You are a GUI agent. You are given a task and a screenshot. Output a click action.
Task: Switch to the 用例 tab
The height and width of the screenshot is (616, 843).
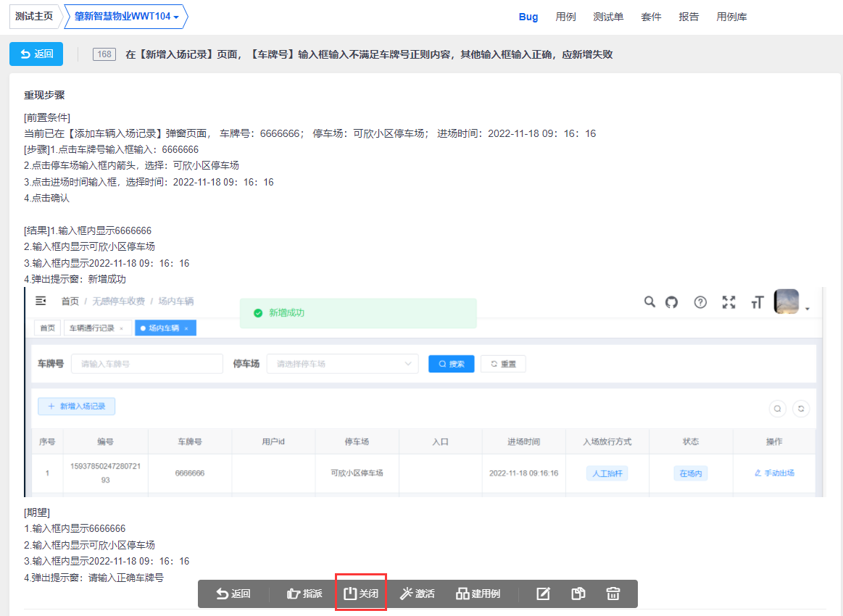tap(565, 17)
